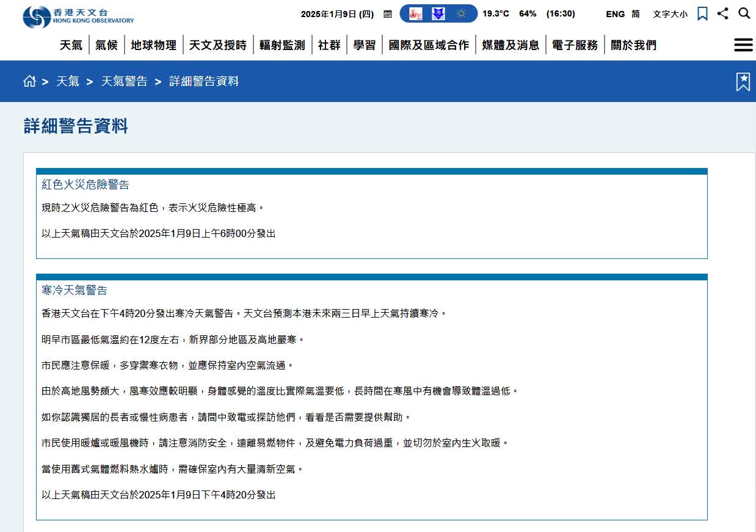Open the red fire danger warning icon
Image resolution: width=756 pixels, height=532 pixels.
click(x=415, y=13)
